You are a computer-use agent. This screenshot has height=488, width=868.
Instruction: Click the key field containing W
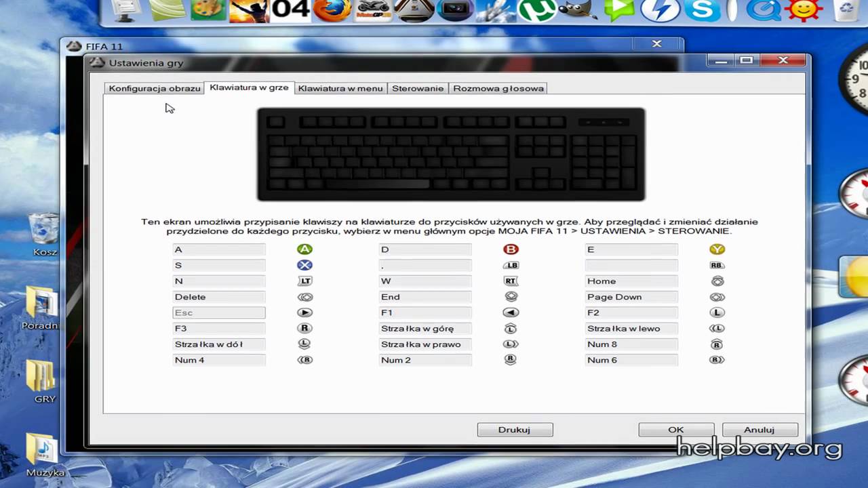coord(425,281)
